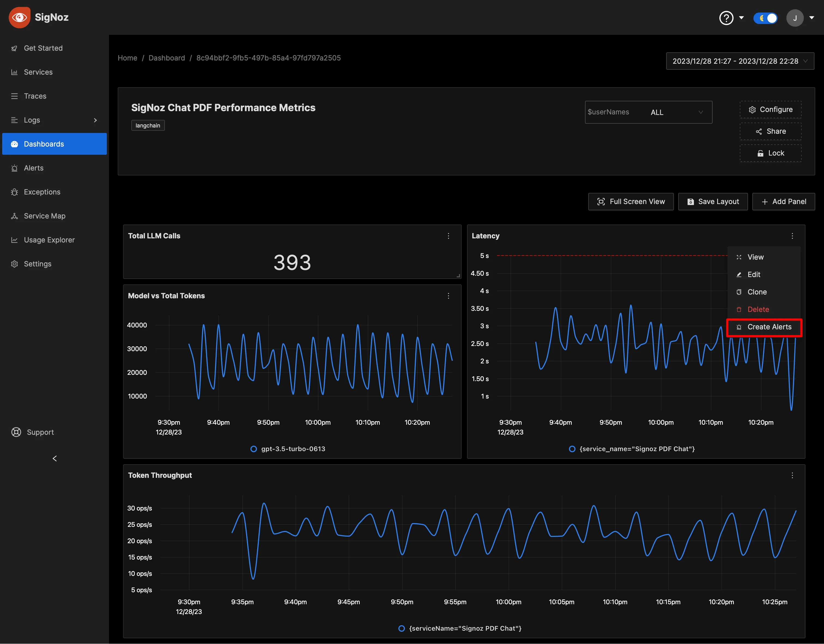Image resolution: width=824 pixels, height=644 pixels.
Task: Open Service Map in the sidebar
Action: 54,216
